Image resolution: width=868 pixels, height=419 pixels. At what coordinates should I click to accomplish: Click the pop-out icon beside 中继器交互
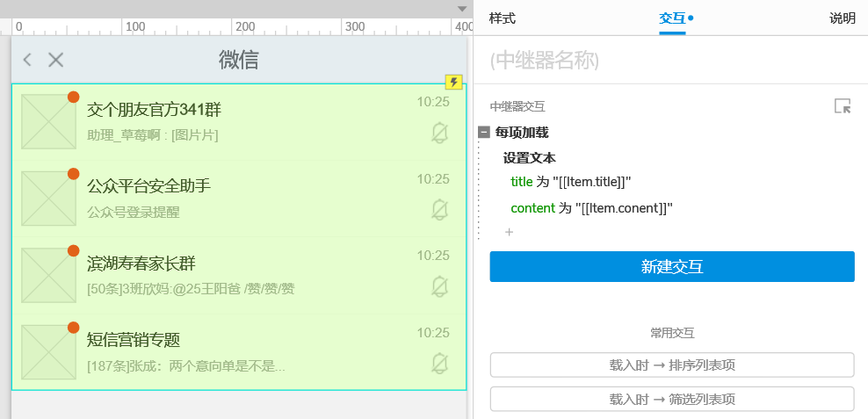coord(842,105)
